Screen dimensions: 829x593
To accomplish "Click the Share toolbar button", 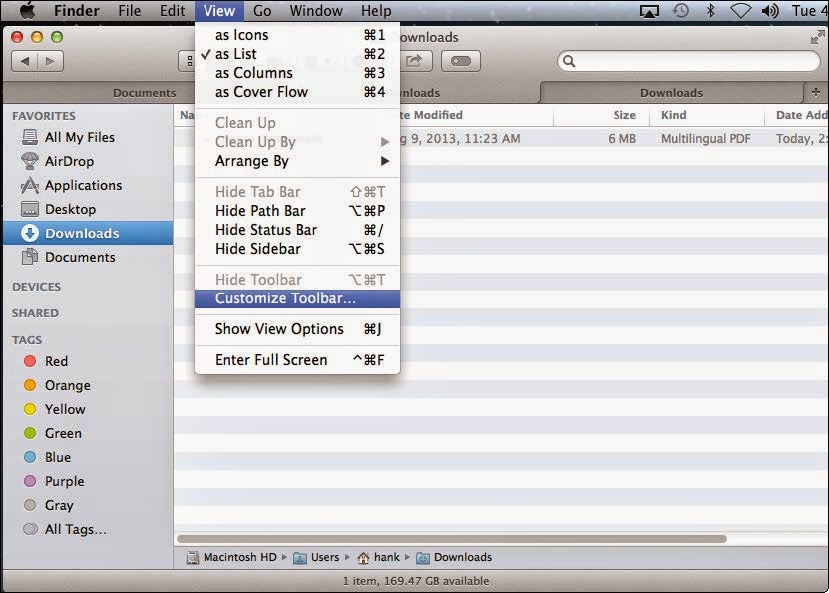I will (x=414, y=61).
